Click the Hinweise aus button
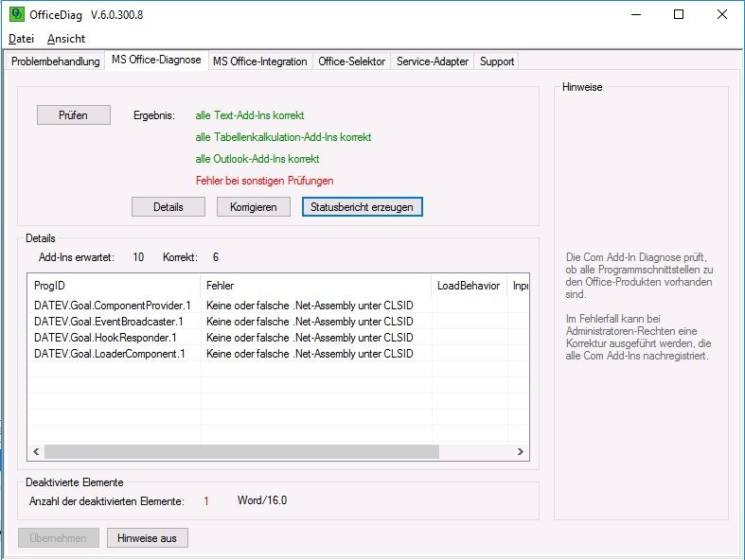This screenshot has height=560, width=745. pos(147,538)
